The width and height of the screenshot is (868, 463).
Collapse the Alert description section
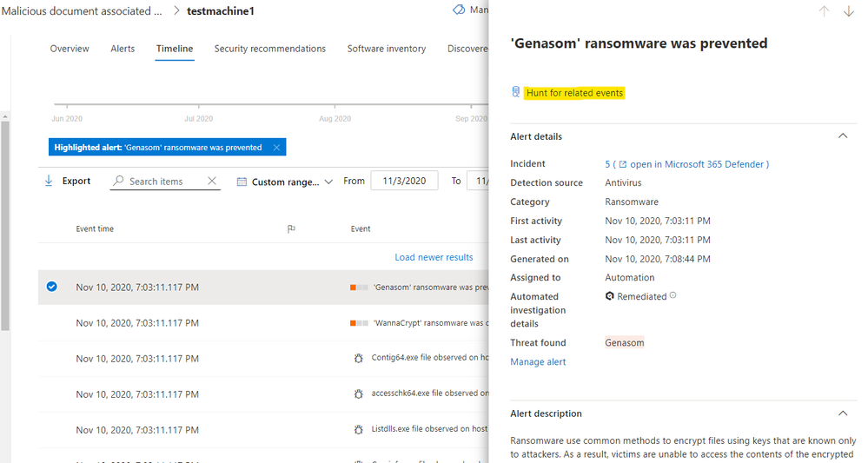[x=842, y=413]
